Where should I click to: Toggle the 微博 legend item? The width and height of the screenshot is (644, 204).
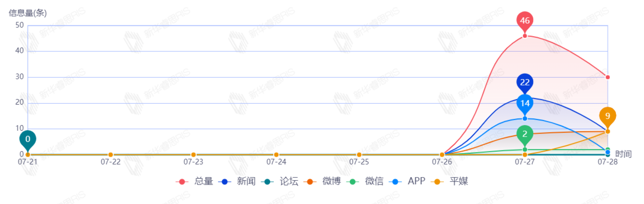tap(323, 181)
